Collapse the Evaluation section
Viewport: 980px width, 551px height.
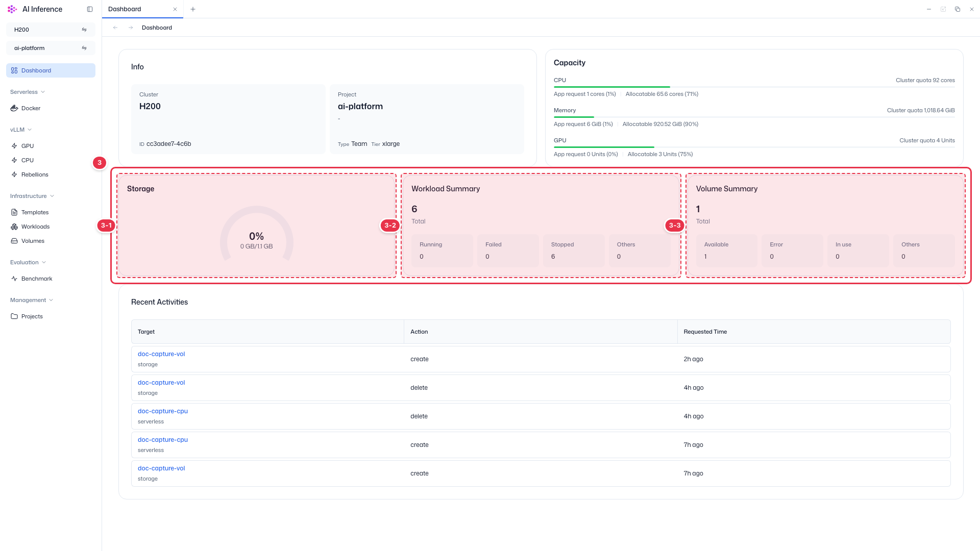(x=28, y=262)
